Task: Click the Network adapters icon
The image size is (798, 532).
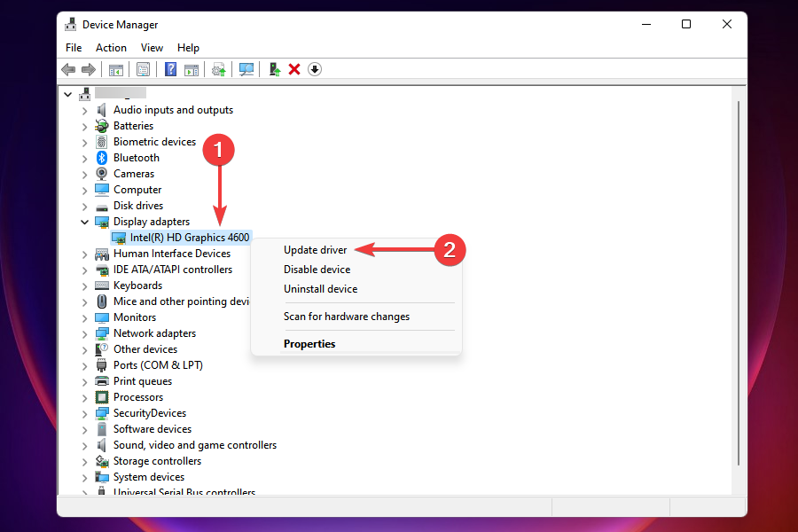Action: 102,333
